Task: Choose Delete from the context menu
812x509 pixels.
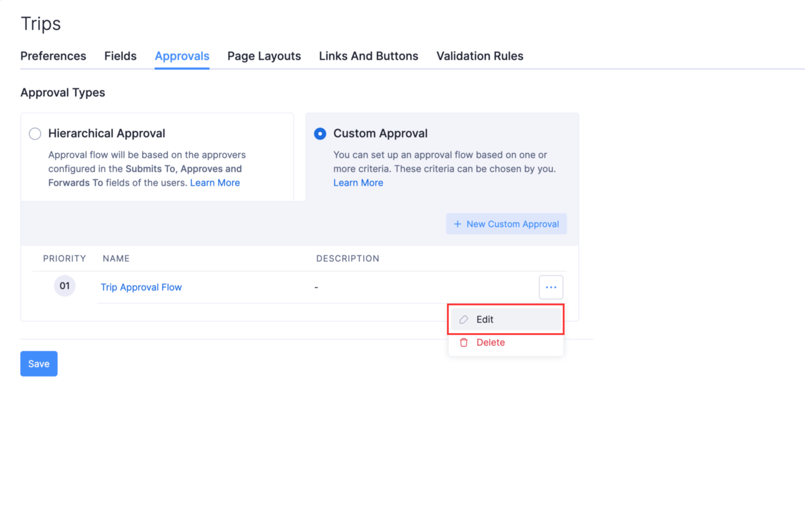Action: pos(505,342)
